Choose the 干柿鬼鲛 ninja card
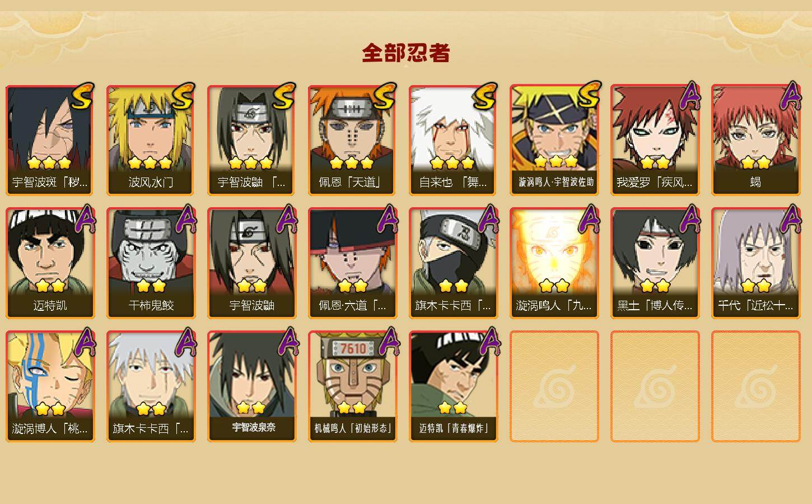The height and width of the screenshot is (504, 812). point(151,263)
